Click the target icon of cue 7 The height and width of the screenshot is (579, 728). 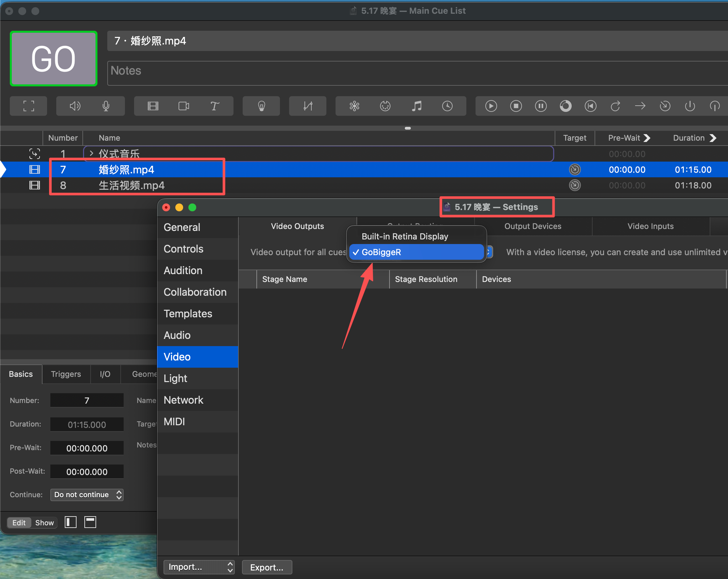coord(575,169)
